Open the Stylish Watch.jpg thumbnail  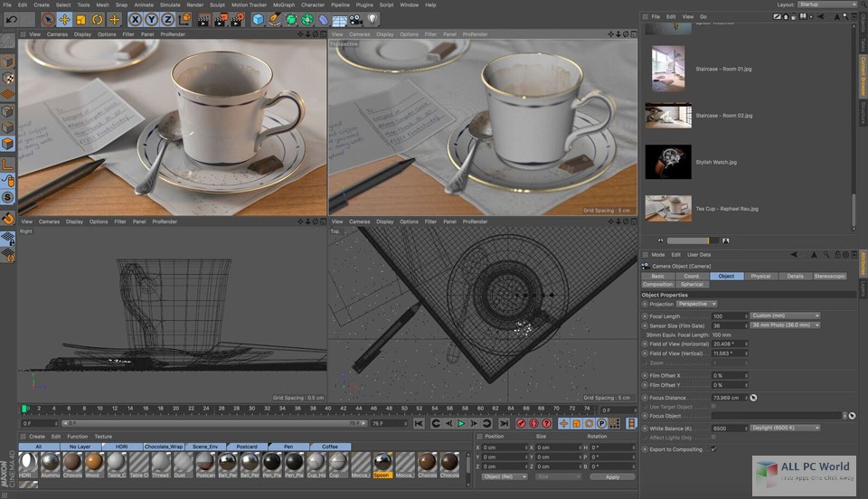click(x=668, y=162)
